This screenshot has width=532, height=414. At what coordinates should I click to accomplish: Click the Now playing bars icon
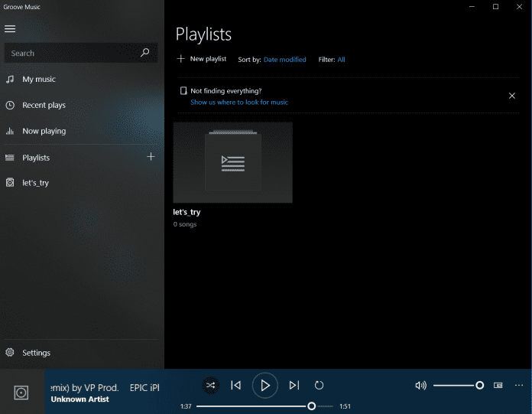10,131
